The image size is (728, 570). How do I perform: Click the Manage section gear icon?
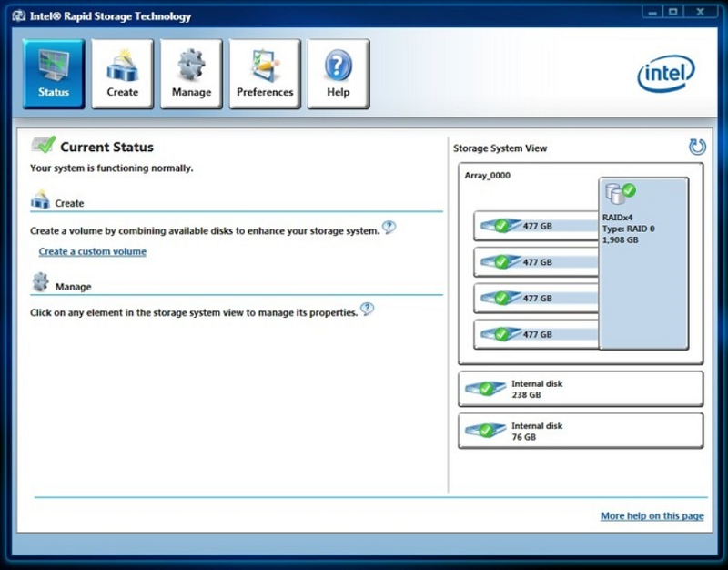(x=39, y=282)
